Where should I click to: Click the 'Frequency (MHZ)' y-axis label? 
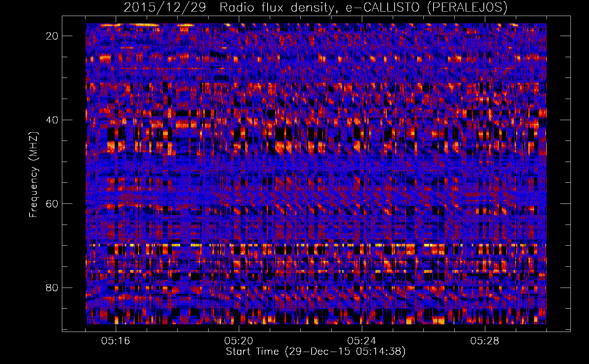[x=33, y=175]
